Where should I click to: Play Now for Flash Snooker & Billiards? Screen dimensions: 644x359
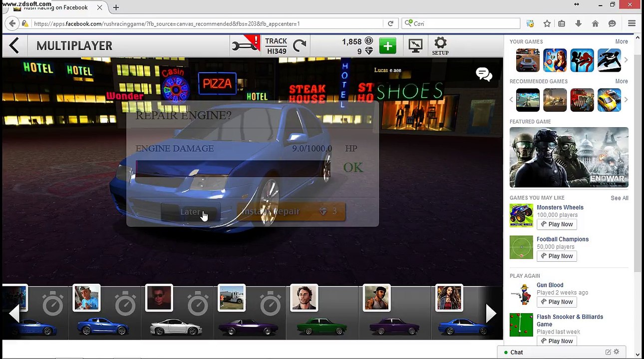(x=557, y=341)
